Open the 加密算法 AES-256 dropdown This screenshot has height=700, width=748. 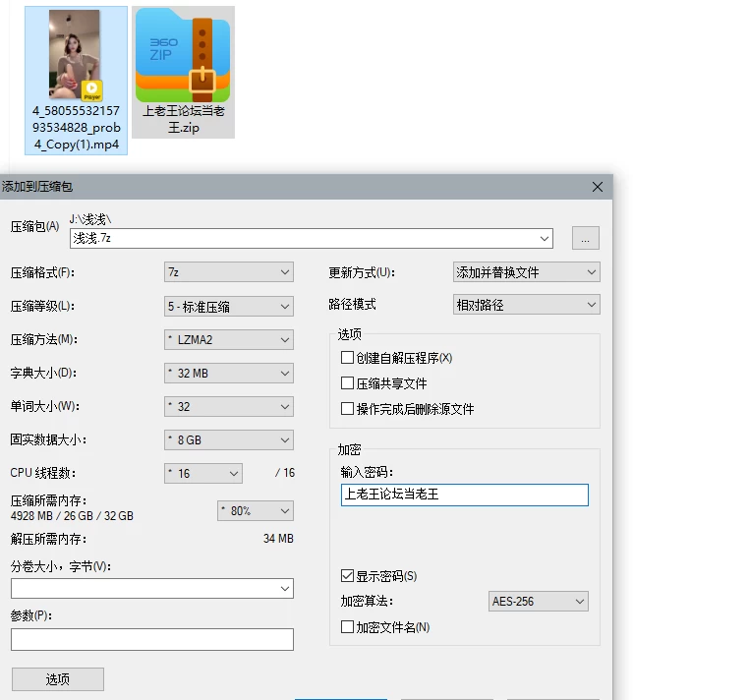[x=538, y=602]
